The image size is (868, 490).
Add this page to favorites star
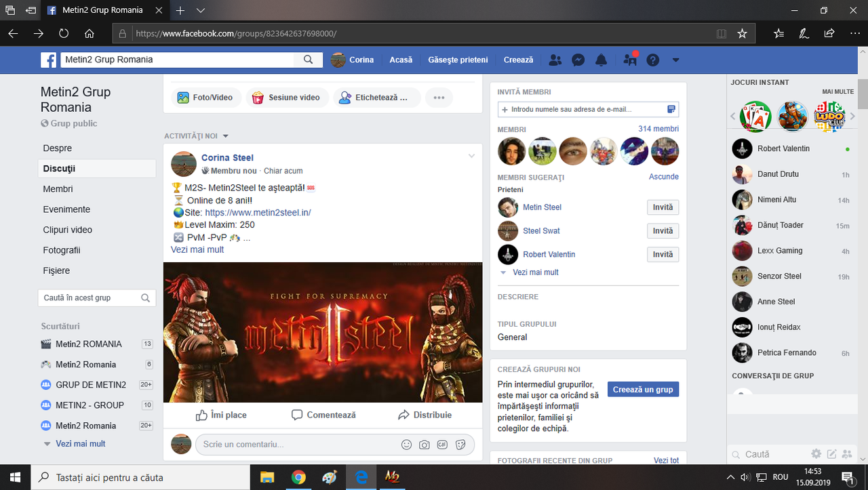(742, 33)
